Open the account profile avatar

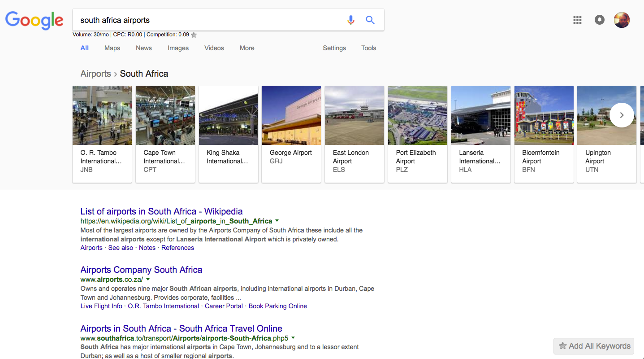[x=622, y=20]
